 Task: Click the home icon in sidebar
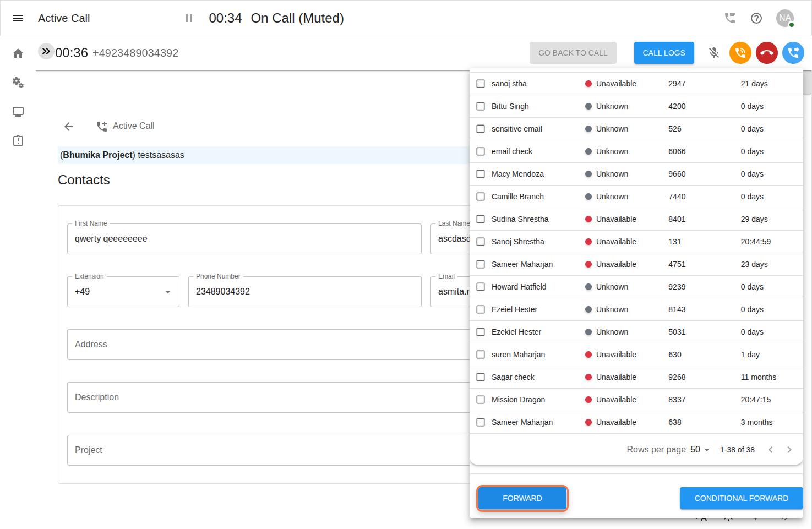point(18,53)
